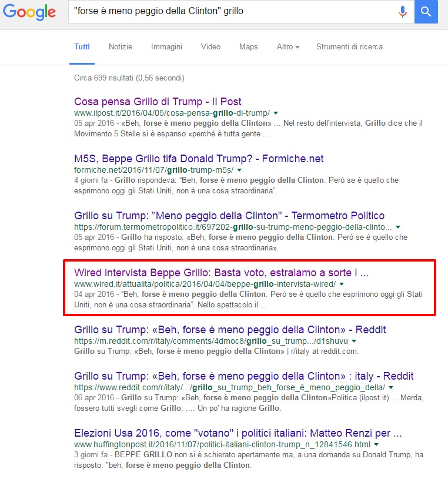
Task: Expand options arrow next to formiche.net URL
Action: (x=239, y=170)
